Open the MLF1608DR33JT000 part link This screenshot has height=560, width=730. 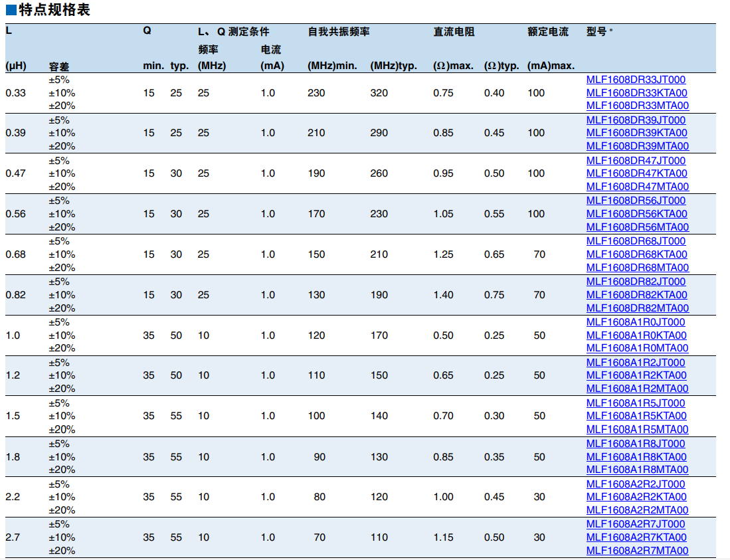[x=636, y=80]
